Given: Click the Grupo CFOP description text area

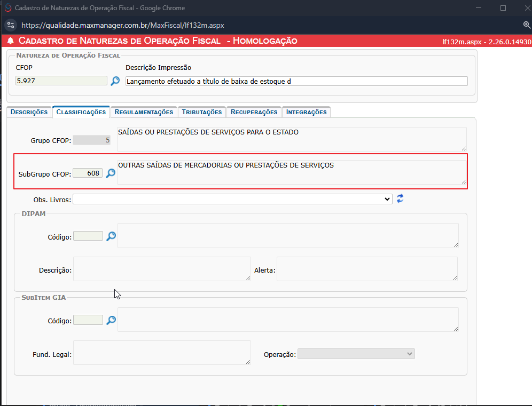Looking at the screenshot, I should coord(292,139).
